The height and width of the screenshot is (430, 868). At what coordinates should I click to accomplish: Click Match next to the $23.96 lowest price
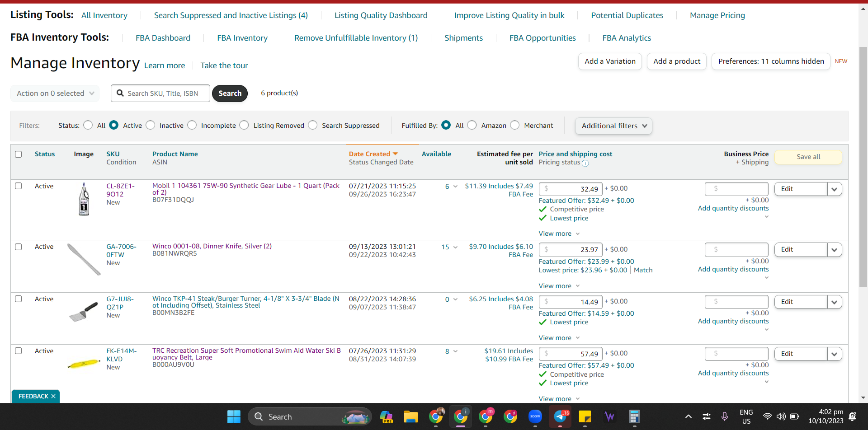(x=643, y=270)
